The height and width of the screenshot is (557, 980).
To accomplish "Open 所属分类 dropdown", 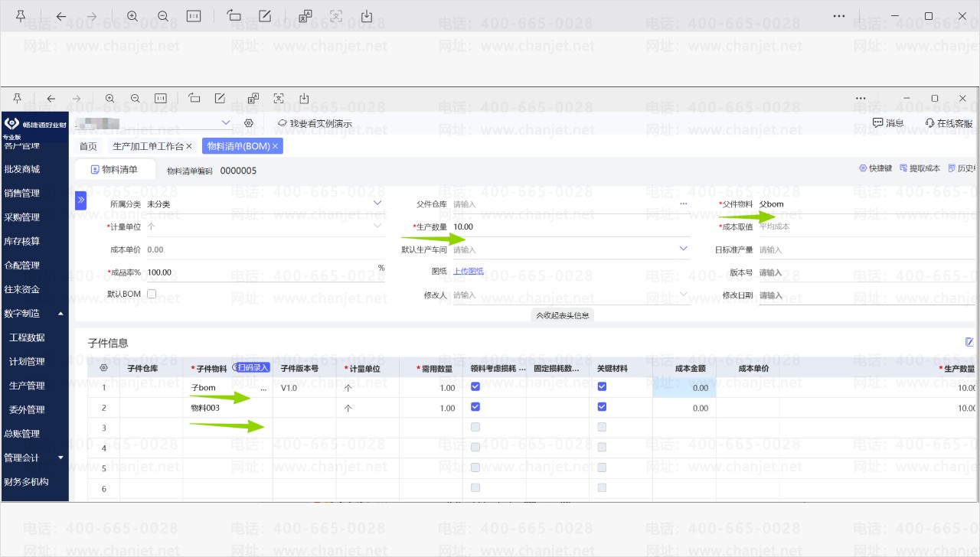I will point(377,203).
